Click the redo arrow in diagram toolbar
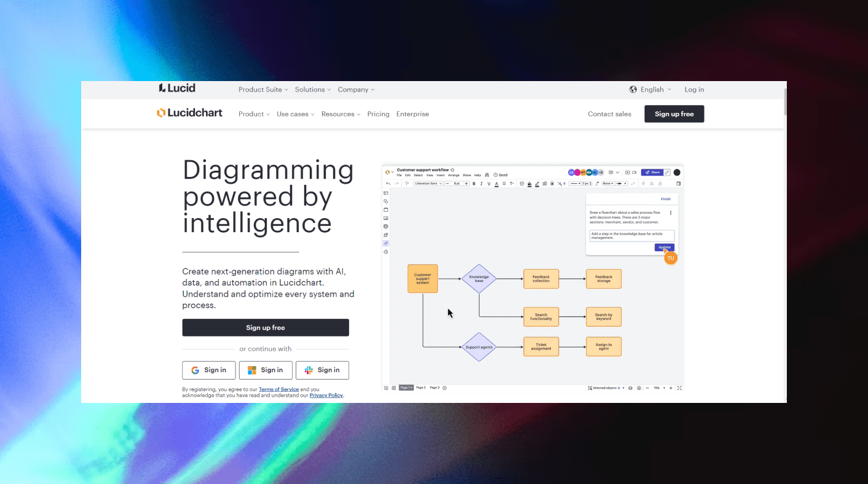 tap(397, 184)
